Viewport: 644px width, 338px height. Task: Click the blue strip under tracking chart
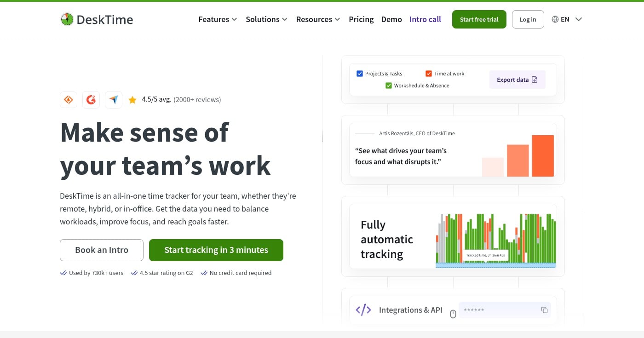pos(495,265)
